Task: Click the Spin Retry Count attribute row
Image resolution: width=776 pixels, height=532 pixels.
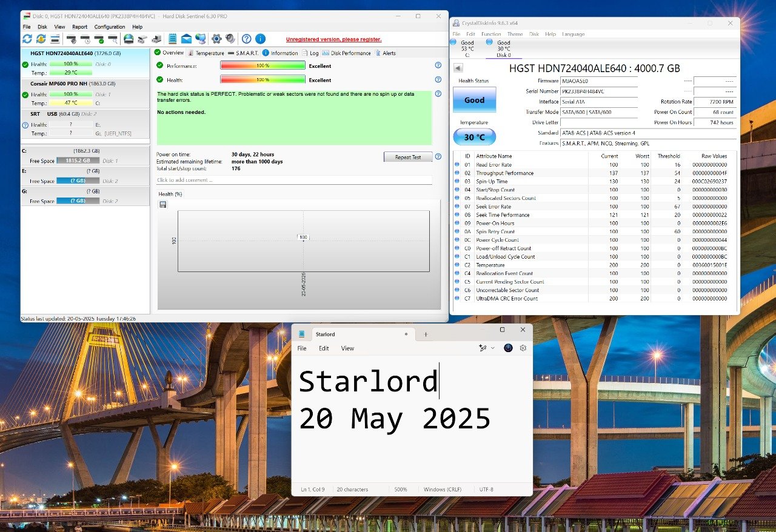Action: pyautogui.click(x=595, y=231)
